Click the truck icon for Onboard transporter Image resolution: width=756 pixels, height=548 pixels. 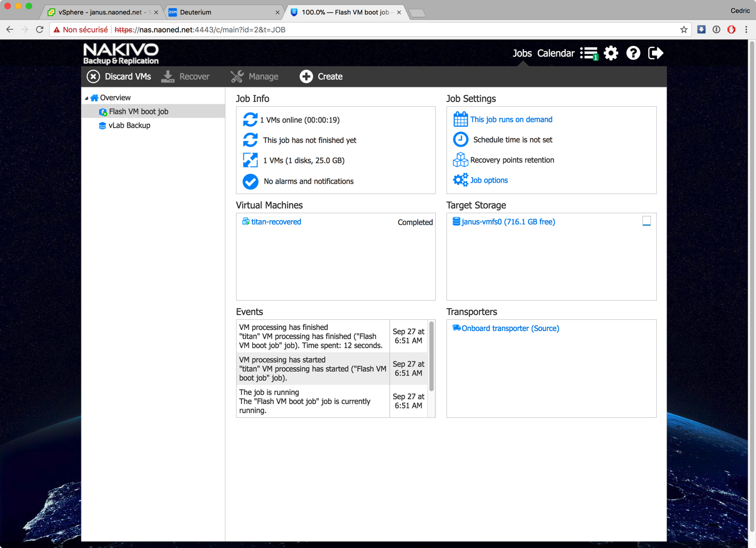(457, 328)
